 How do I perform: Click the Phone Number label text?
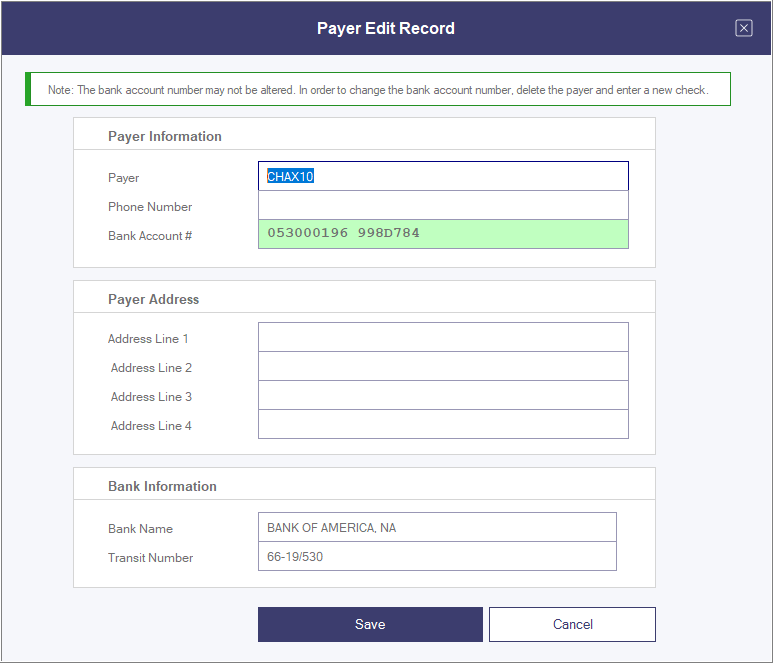pyautogui.click(x=150, y=207)
